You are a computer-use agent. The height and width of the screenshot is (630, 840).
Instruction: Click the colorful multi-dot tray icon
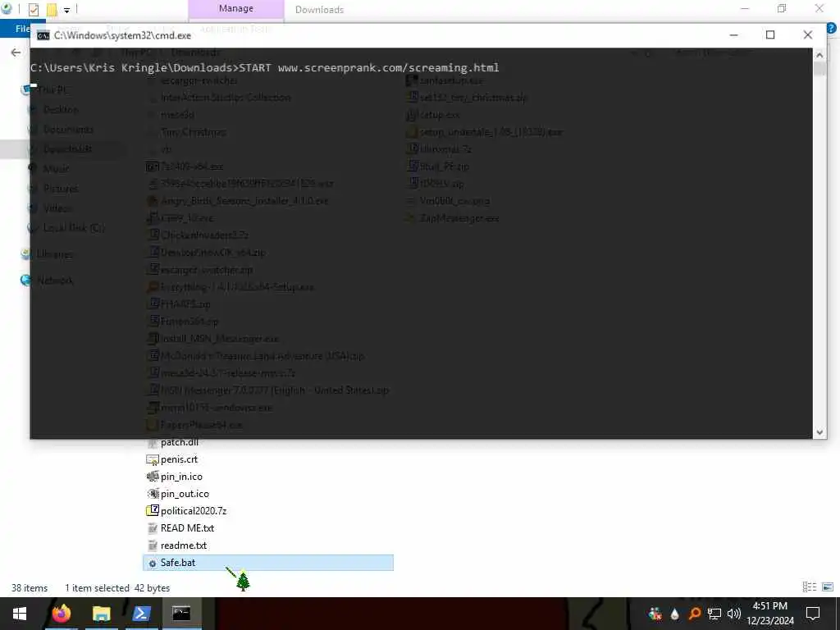[x=655, y=614]
